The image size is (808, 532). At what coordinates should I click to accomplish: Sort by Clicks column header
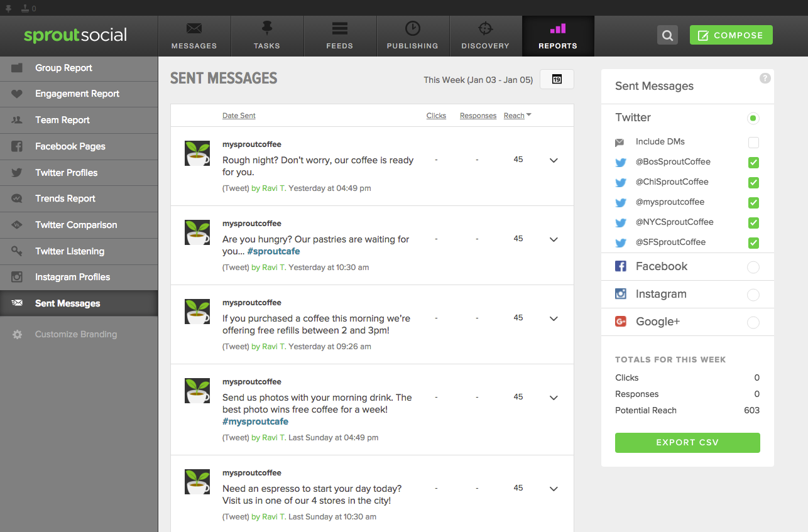point(436,116)
